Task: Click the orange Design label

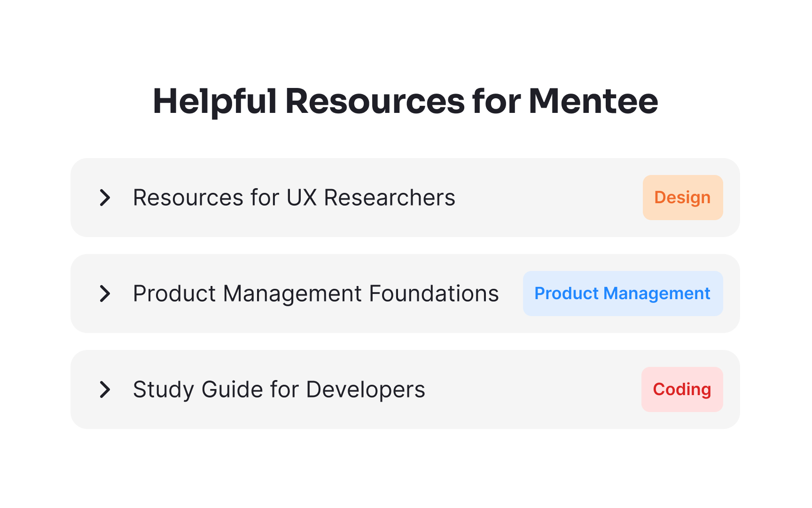Action: pos(682,197)
